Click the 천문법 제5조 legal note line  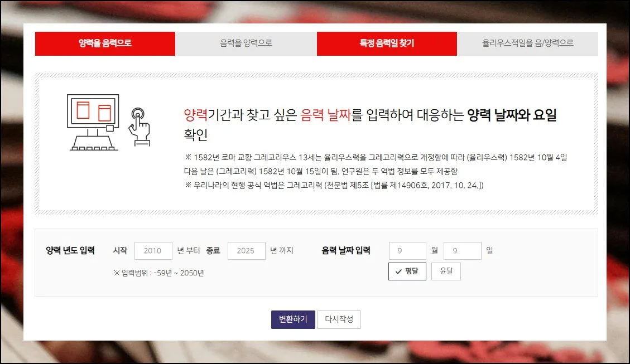coord(334,185)
